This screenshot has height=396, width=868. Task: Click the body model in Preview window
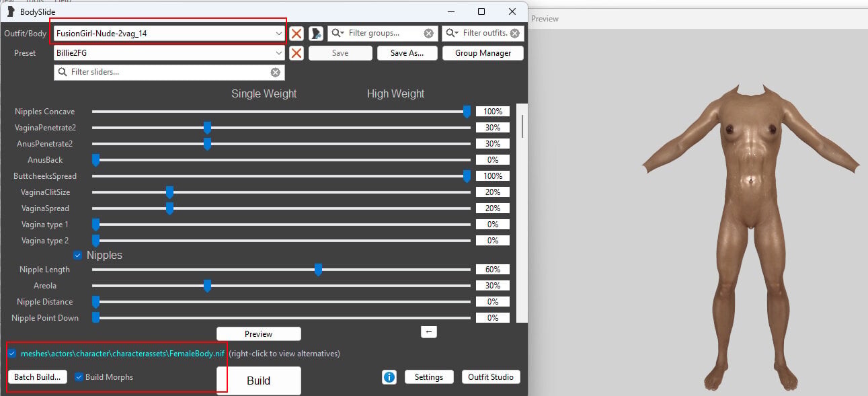tap(750, 239)
